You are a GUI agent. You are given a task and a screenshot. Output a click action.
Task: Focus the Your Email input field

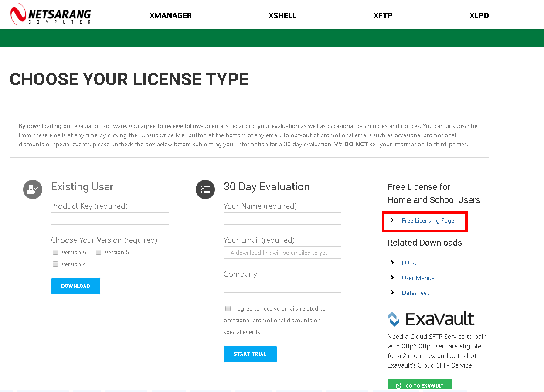(282, 253)
